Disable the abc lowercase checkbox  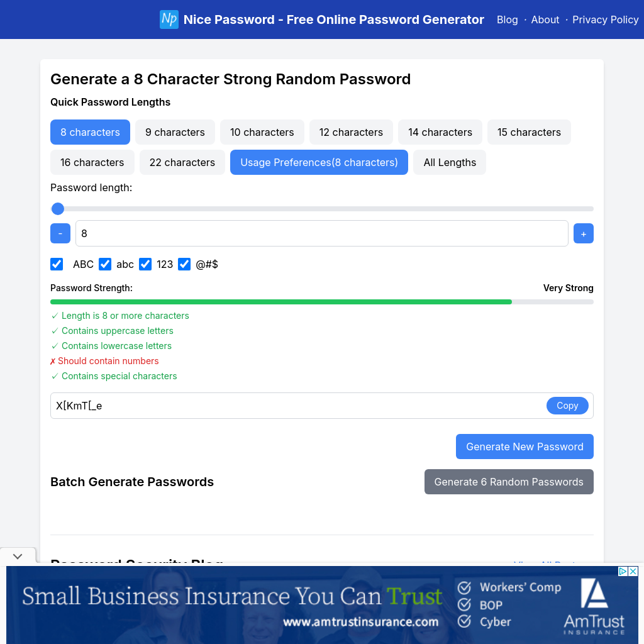coord(105,264)
